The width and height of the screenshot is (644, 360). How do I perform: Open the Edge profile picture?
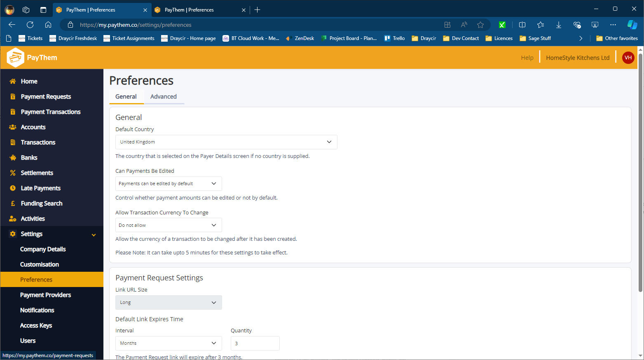[9, 10]
